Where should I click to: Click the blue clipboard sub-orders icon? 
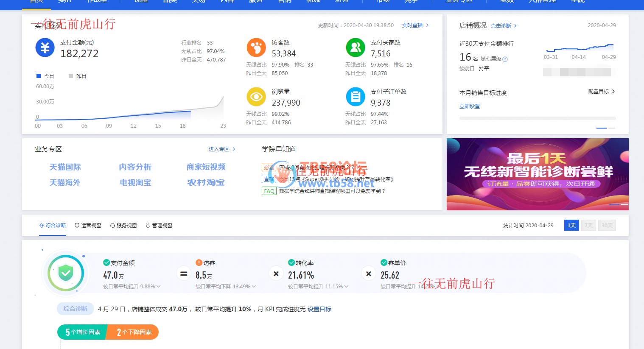point(356,97)
